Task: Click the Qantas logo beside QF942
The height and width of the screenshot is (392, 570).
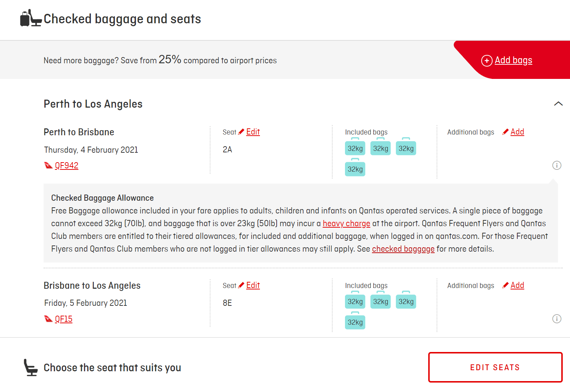Action: point(48,165)
